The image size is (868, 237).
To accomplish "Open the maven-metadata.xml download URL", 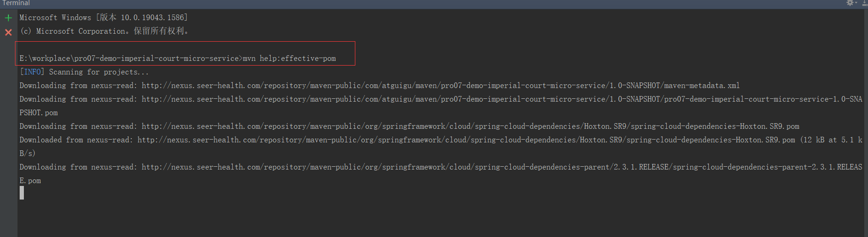I will coord(441,86).
